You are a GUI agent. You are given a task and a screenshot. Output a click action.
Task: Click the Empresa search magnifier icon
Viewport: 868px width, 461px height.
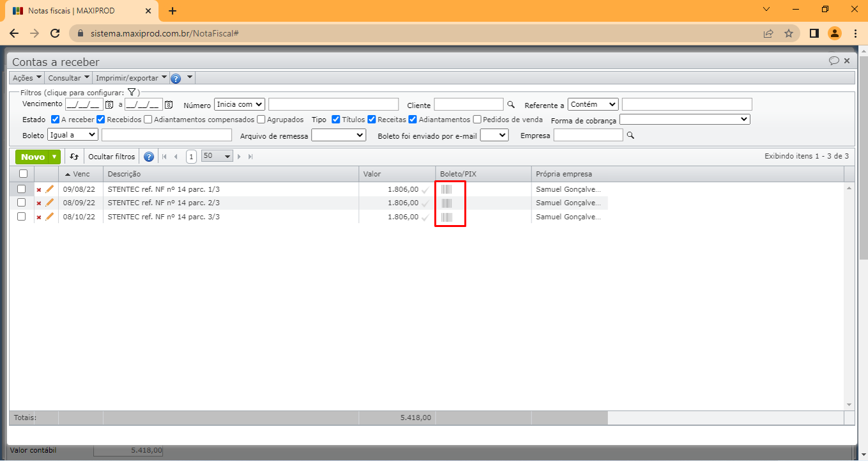pyautogui.click(x=630, y=135)
